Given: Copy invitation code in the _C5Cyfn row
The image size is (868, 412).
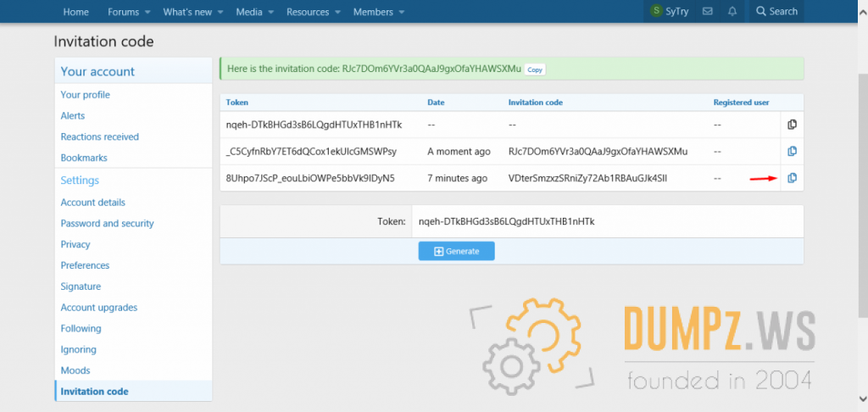Looking at the screenshot, I should pos(792,152).
